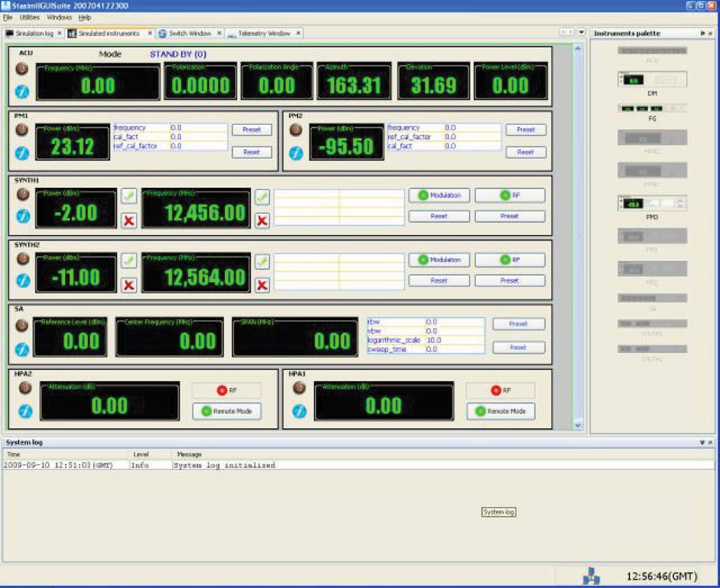Toggle SYNTH1 RF output

pyautogui.click(x=510, y=195)
